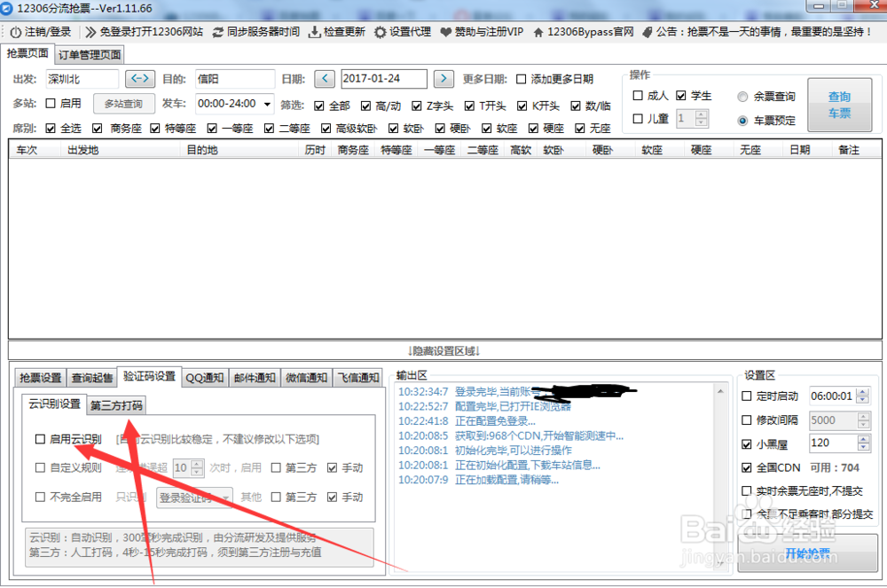887x588 pixels.
Task: Toggle the T开头 train filter
Action: pos(469,106)
